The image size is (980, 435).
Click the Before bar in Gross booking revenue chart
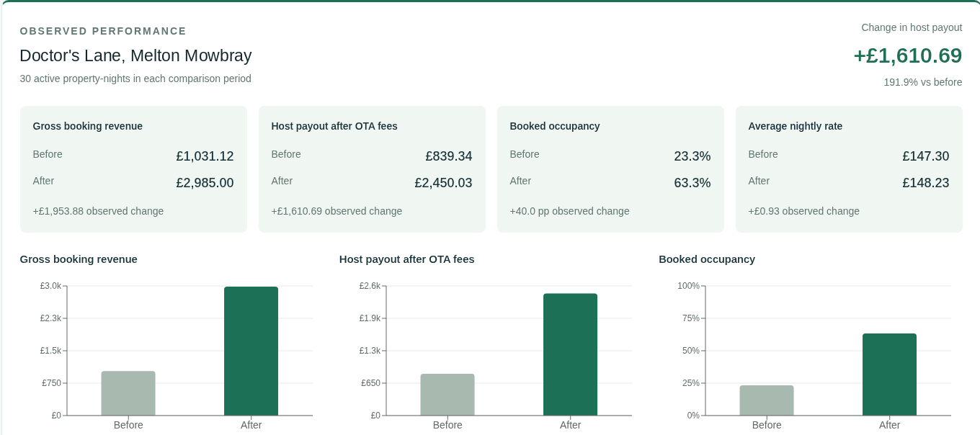pos(128,393)
